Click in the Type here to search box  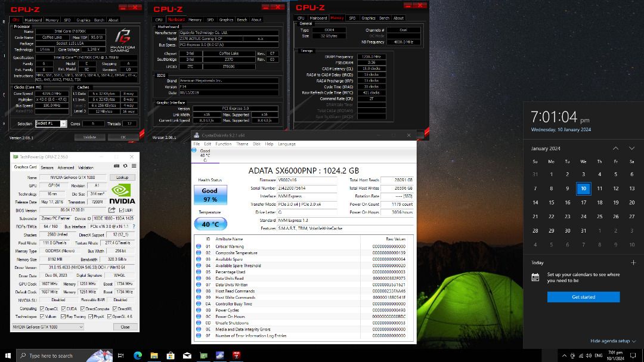pyautogui.click(x=64, y=355)
